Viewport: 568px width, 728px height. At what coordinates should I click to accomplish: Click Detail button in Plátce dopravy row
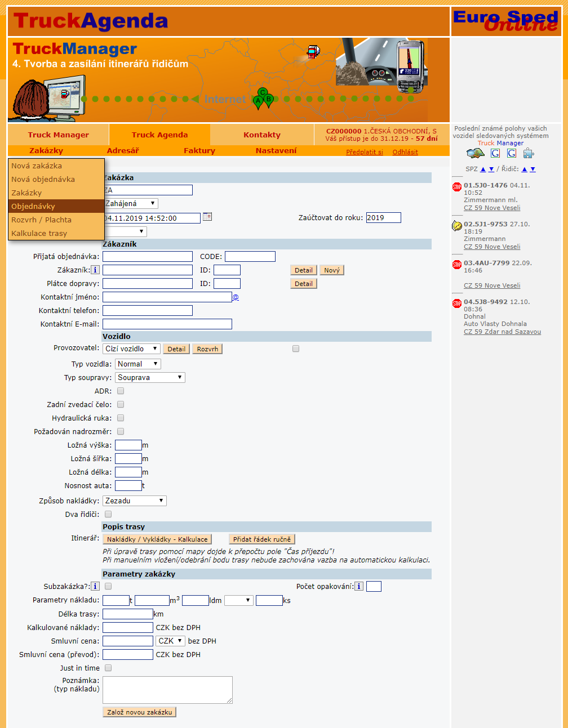click(304, 284)
